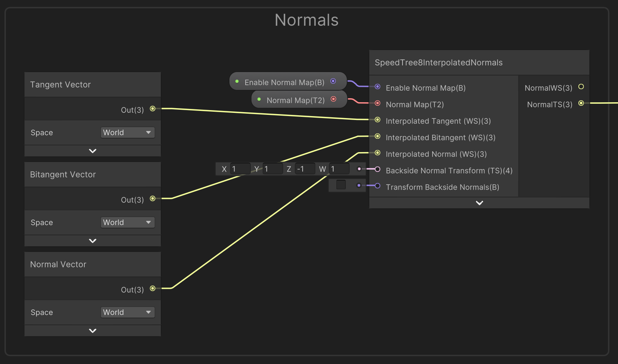Expand SpeedTree8InterpolatedNormals node chevron
The height and width of the screenshot is (364, 618).
(479, 203)
